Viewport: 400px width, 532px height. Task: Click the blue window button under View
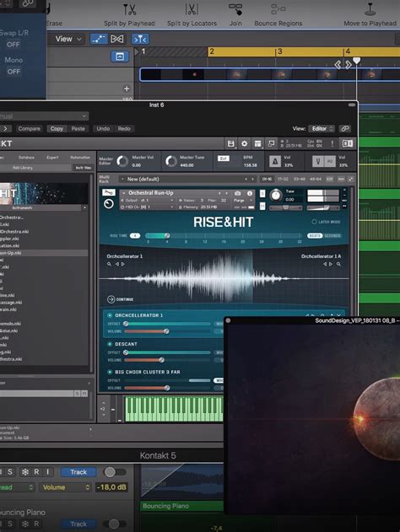coord(120,56)
